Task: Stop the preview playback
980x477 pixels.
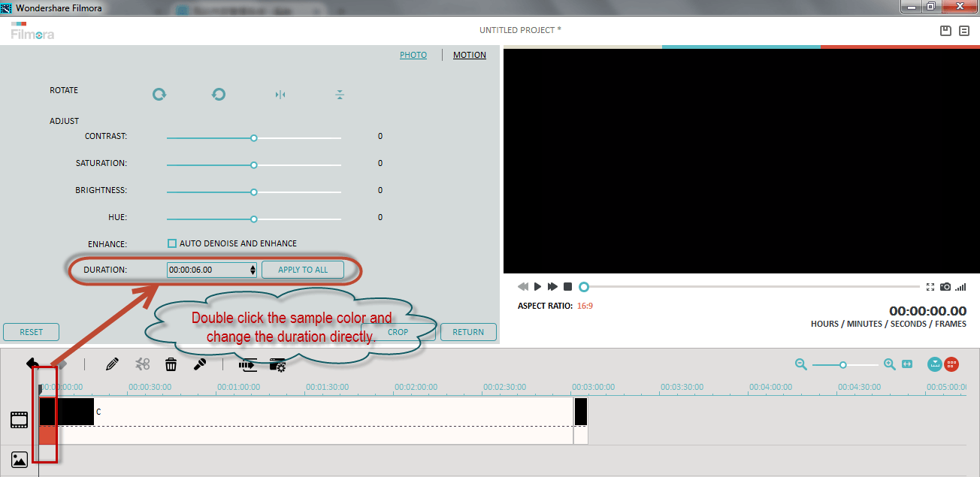Action: tap(568, 287)
